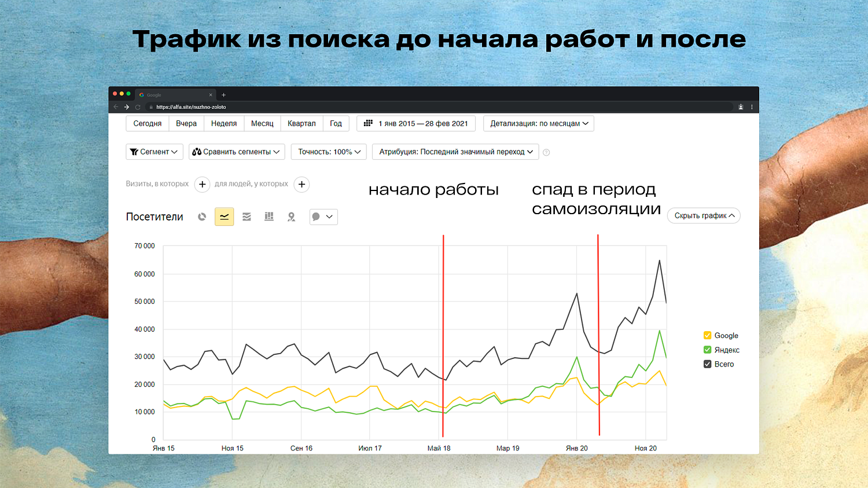Select the line chart view icon
This screenshot has width=868, height=488.
tap(224, 217)
